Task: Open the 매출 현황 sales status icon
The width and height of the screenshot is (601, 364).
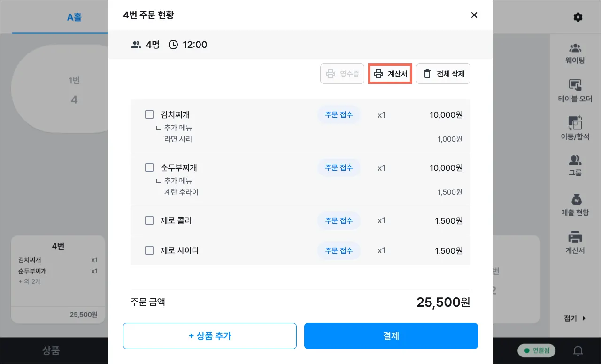Action: [x=575, y=199]
